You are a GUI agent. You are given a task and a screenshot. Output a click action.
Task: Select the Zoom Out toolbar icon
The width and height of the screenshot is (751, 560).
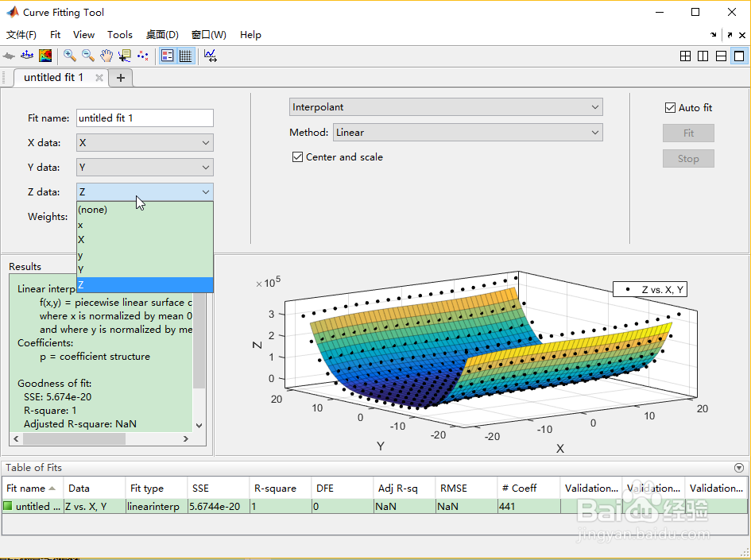pyautogui.click(x=88, y=56)
